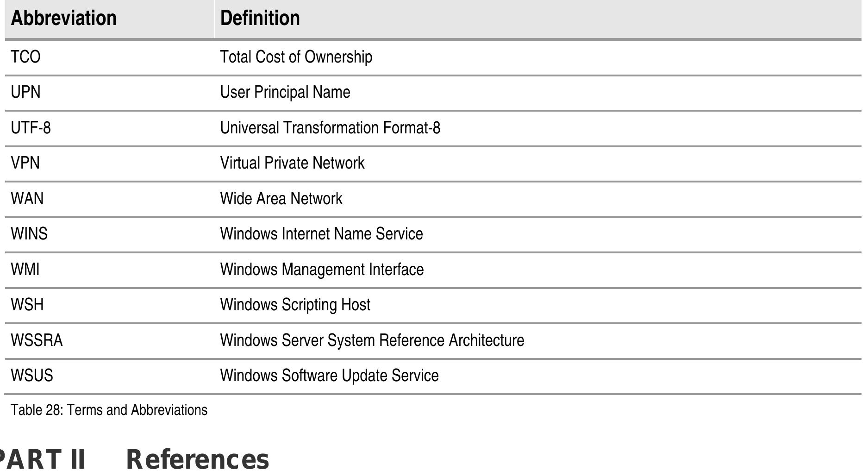Click the Abbreviation column header
This screenshot has width=868, height=471.
pyautogui.click(x=64, y=19)
